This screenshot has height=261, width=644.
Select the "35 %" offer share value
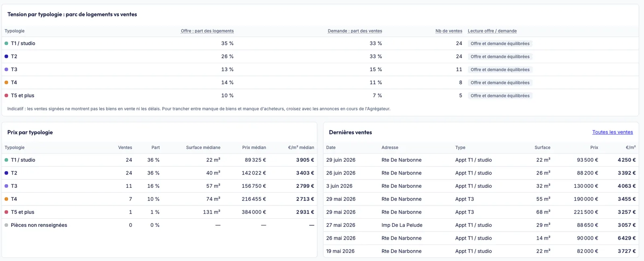tap(227, 43)
